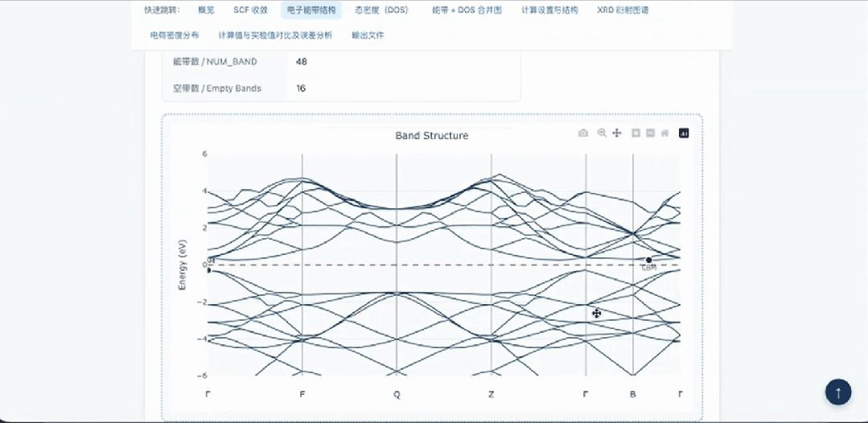Click the zoom out plot button
Viewport: 868px width, 423px height.
[x=651, y=133]
